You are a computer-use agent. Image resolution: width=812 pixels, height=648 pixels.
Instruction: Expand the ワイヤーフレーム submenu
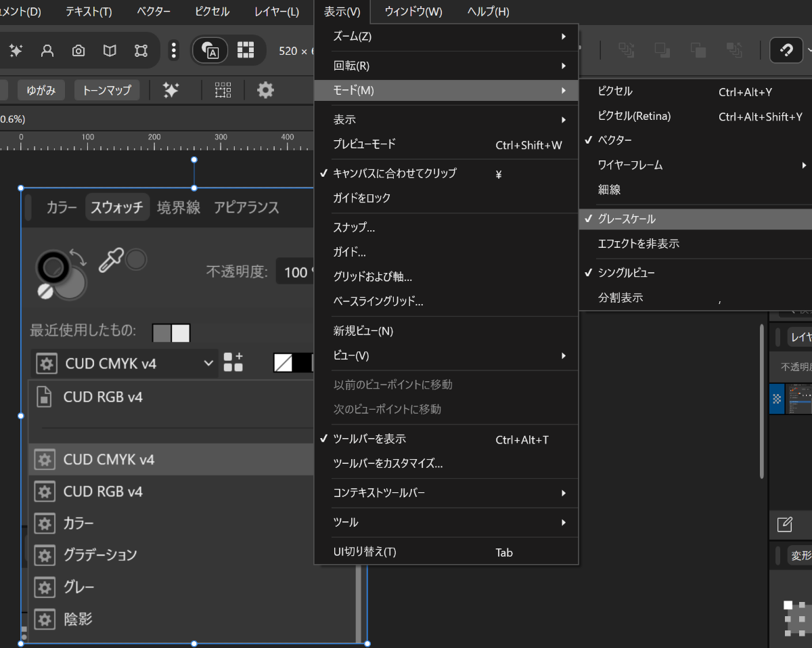(x=696, y=165)
